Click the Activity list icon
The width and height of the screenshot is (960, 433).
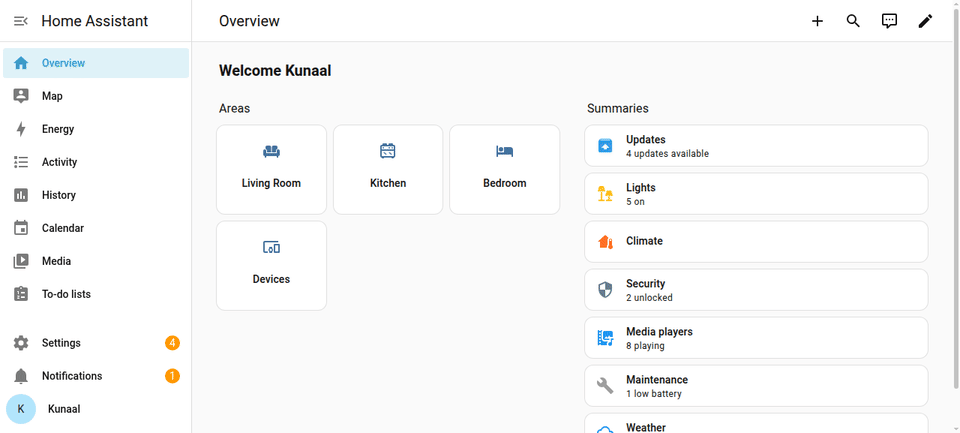coord(21,162)
